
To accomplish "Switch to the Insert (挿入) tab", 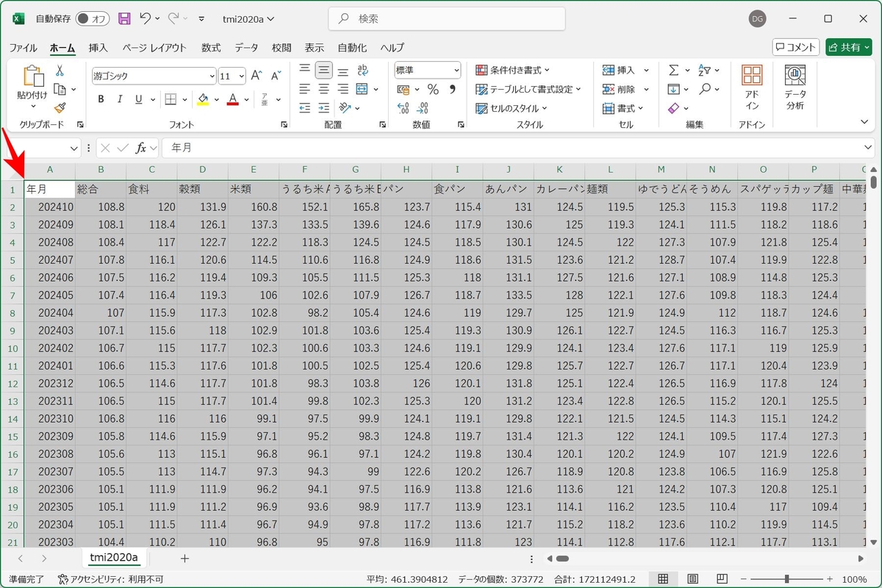I will coord(98,48).
